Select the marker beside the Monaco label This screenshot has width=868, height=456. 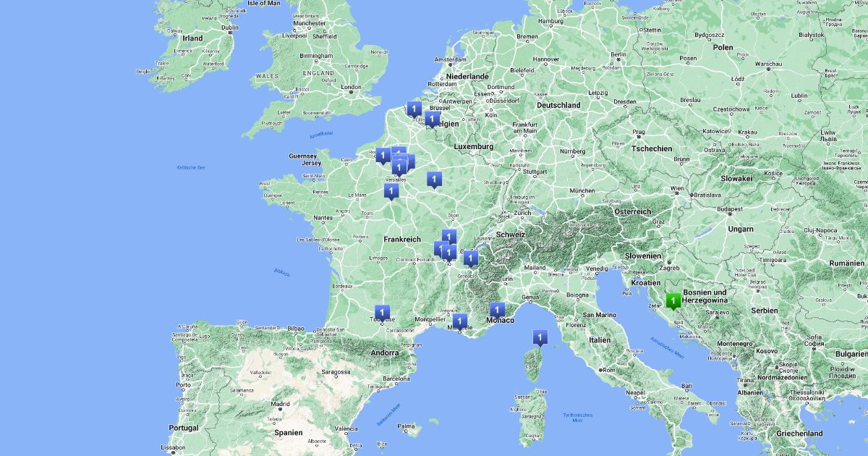click(x=496, y=311)
